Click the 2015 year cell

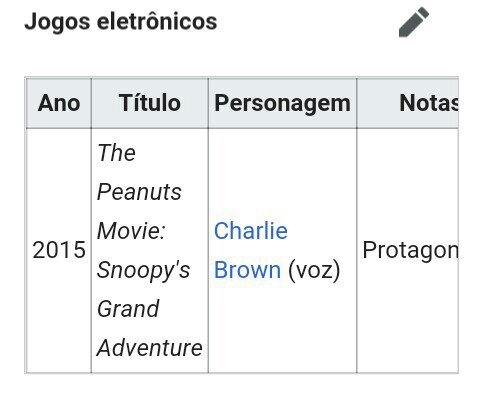pos(59,250)
